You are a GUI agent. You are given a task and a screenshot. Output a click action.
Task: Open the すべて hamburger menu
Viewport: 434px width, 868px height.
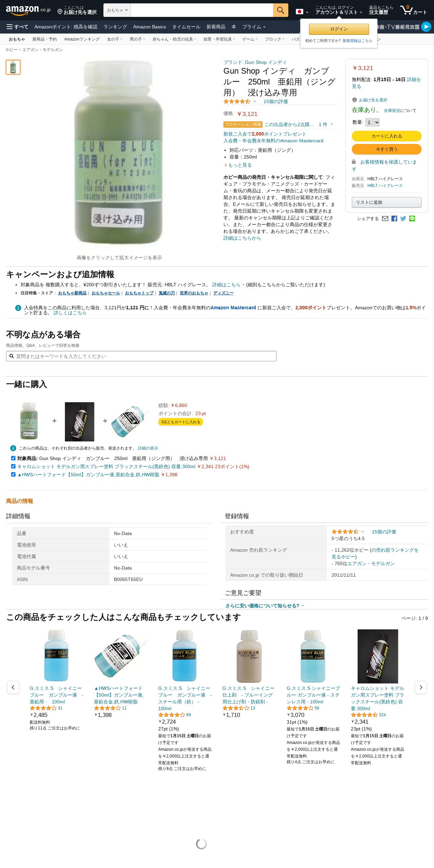click(17, 27)
